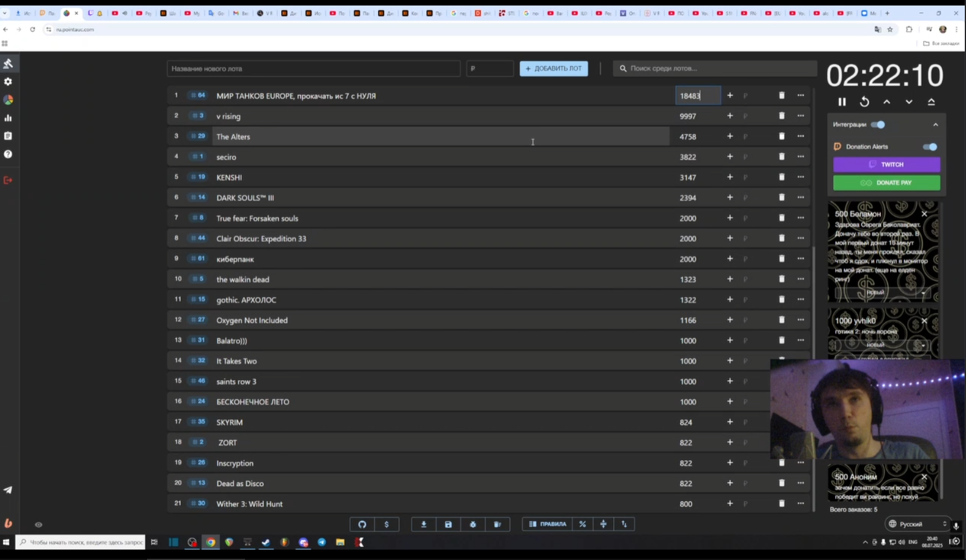Image resolution: width=966 pixels, height=560 pixels.
Task: Click the eye icon at bottom left
Action: [x=39, y=525]
